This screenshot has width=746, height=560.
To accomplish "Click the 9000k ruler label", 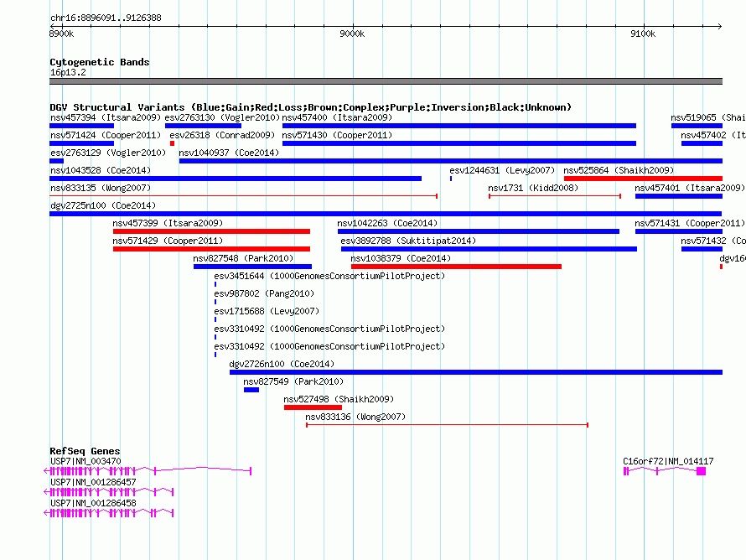I will tap(352, 34).
